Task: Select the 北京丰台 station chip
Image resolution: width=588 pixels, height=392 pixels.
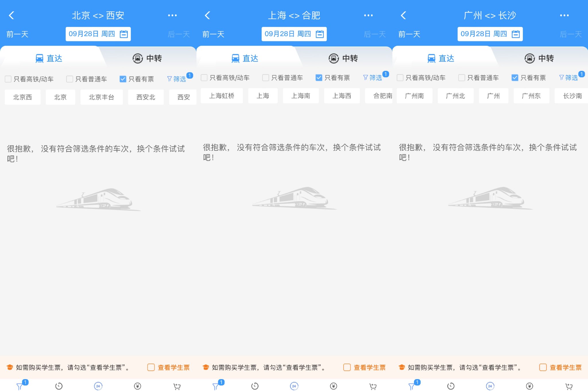Action: point(101,97)
